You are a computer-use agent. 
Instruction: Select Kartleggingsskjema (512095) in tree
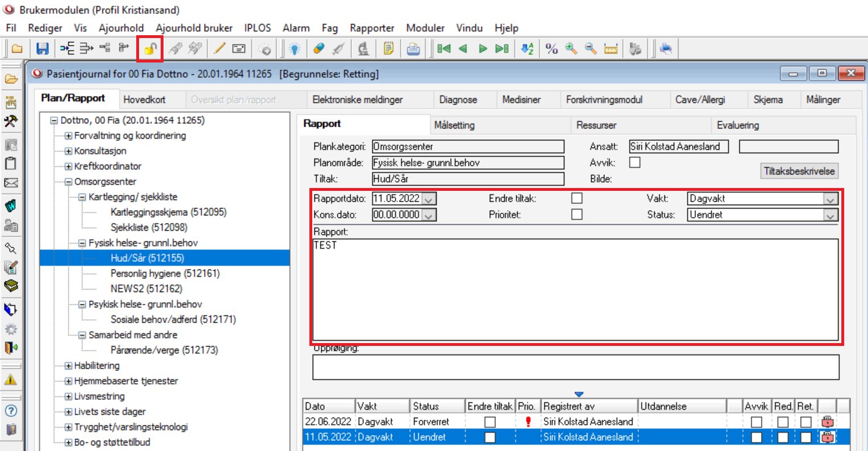coord(169,212)
